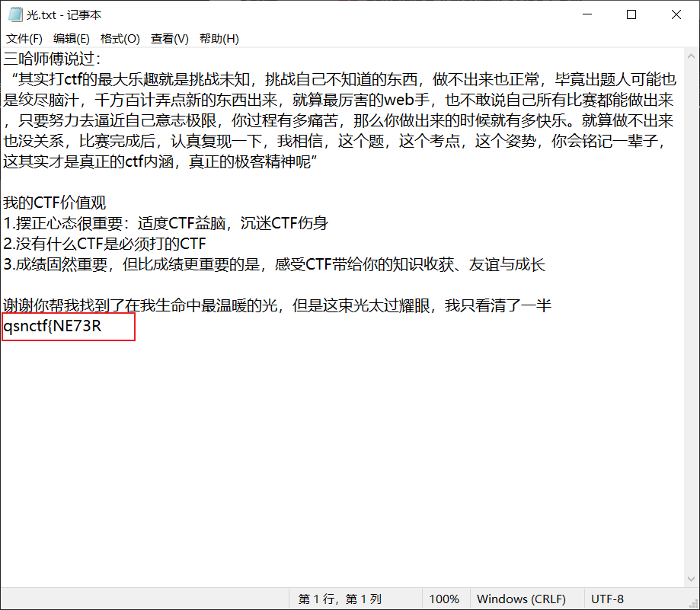
Task: Click "Windows (CRLF)" in status bar
Action: [521, 599]
